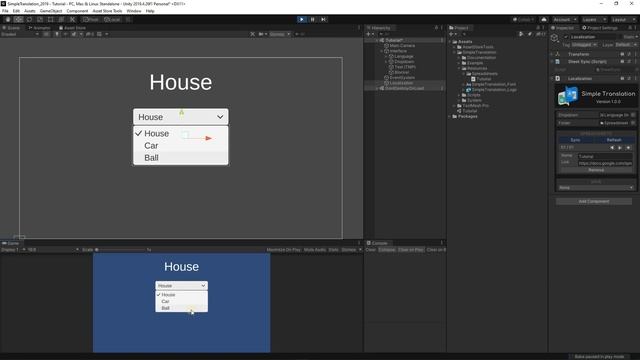This screenshot has width=640, height=360.
Task: Toggle the Local handle rotation button
Action: tap(112, 19)
